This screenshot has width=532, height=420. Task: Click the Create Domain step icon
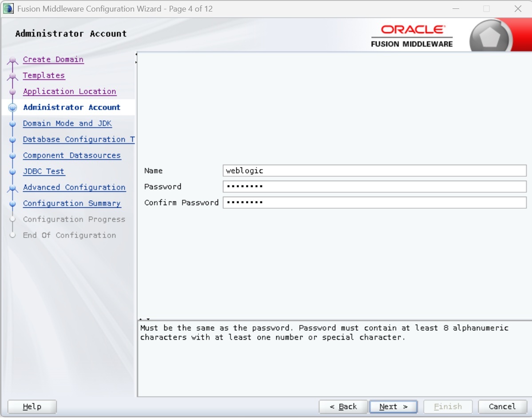12,60
